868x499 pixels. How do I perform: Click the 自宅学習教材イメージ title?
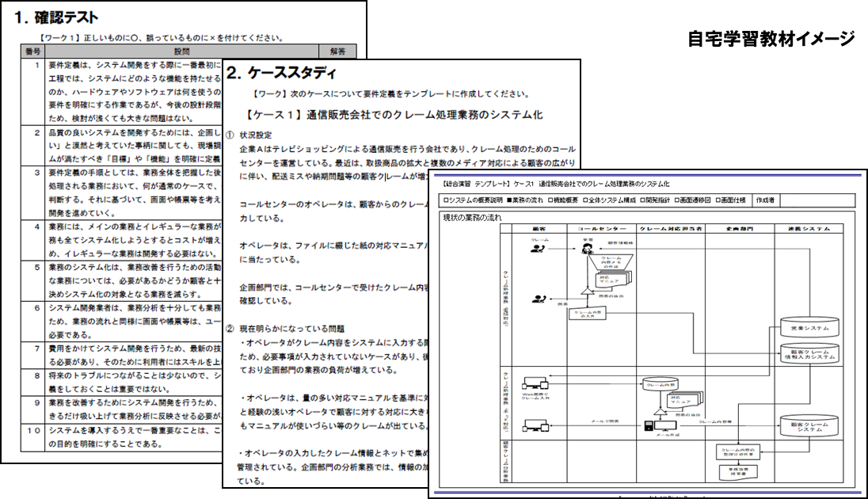click(771, 39)
